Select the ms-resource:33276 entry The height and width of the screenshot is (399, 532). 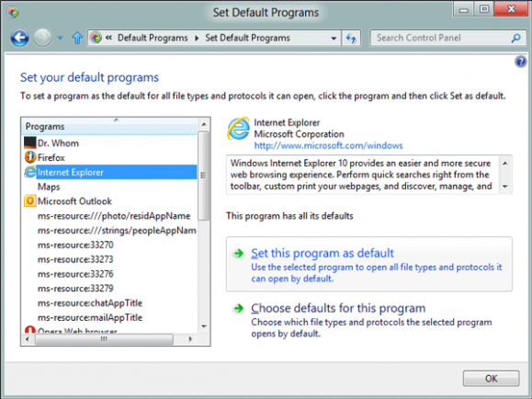coord(75,274)
